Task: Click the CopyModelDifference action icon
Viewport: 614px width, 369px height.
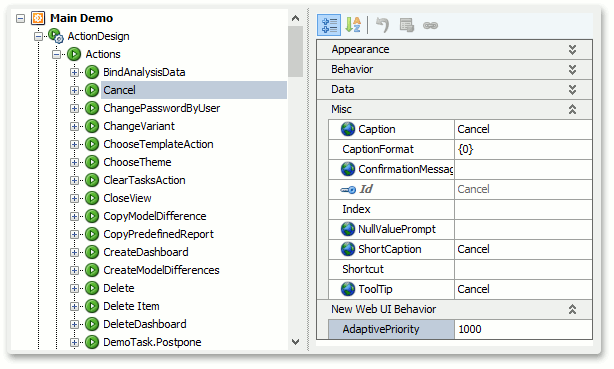Action: (x=92, y=216)
